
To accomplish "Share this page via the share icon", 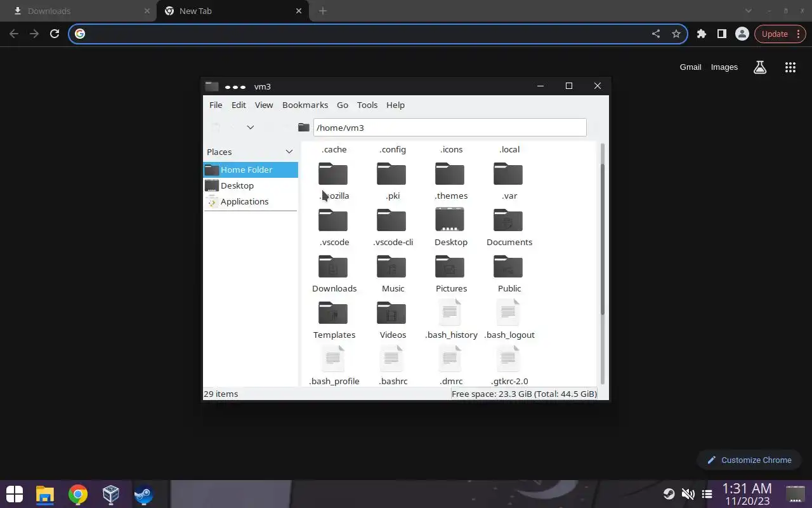I will click(656, 34).
